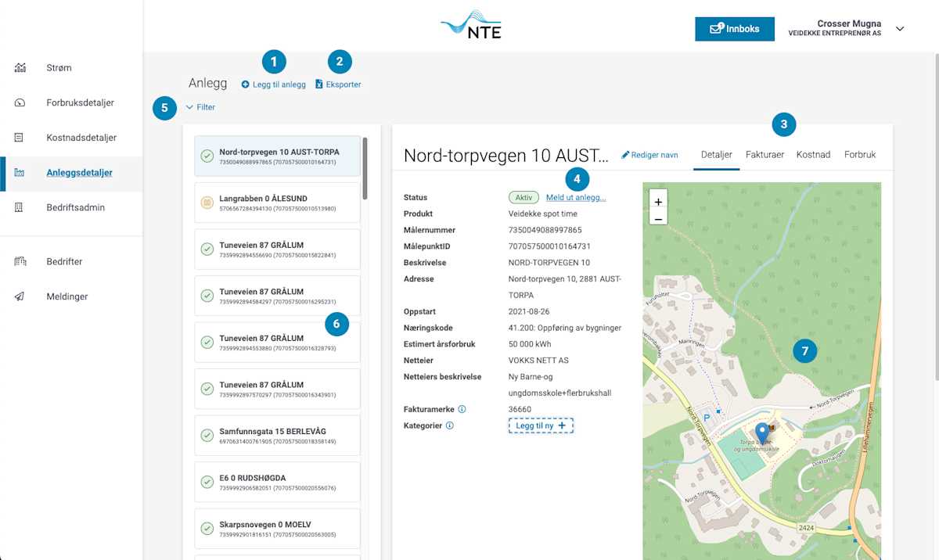Zoom in on the map with the plus button
The image size is (939, 560).
[x=658, y=202]
